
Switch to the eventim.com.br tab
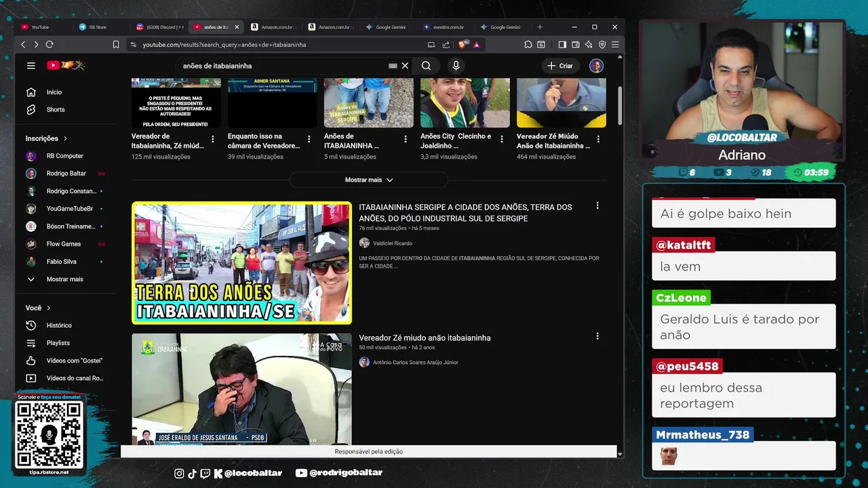point(448,27)
